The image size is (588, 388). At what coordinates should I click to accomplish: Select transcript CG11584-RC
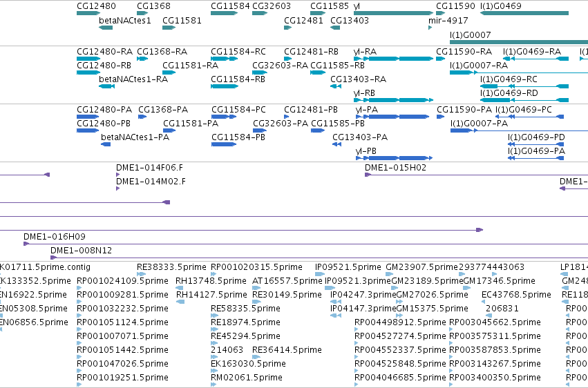(x=238, y=52)
